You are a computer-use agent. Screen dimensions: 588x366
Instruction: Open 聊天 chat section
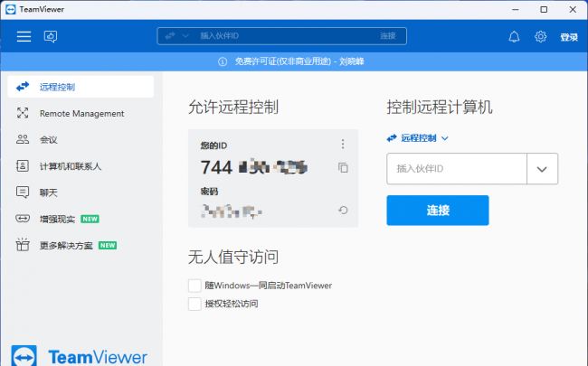(x=81, y=192)
